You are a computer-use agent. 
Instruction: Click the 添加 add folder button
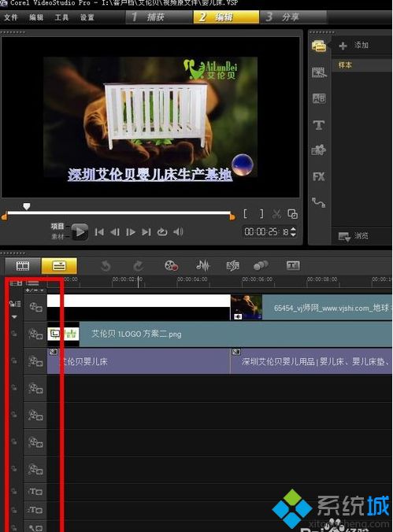pos(354,45)
